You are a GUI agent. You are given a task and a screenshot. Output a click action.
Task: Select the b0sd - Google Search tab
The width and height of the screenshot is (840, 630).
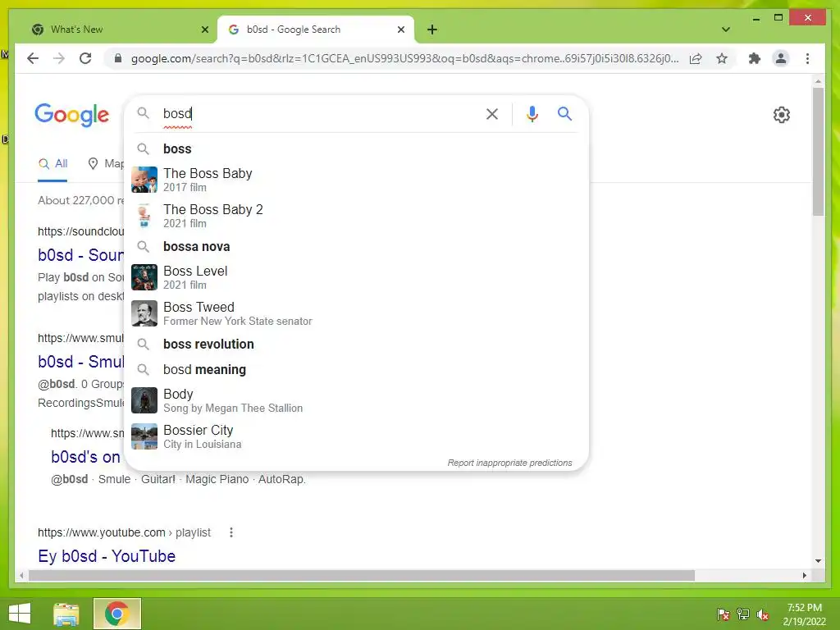(314, 30)
